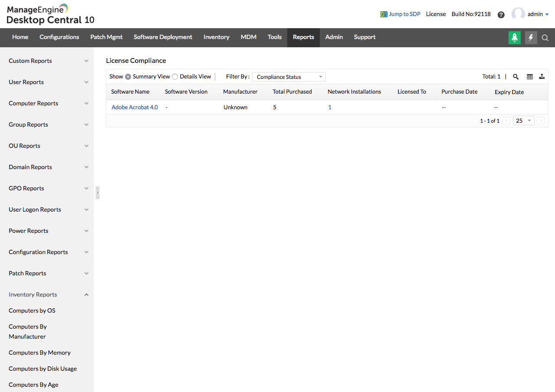Sort by Purchase Date column header

coord(460,92)
